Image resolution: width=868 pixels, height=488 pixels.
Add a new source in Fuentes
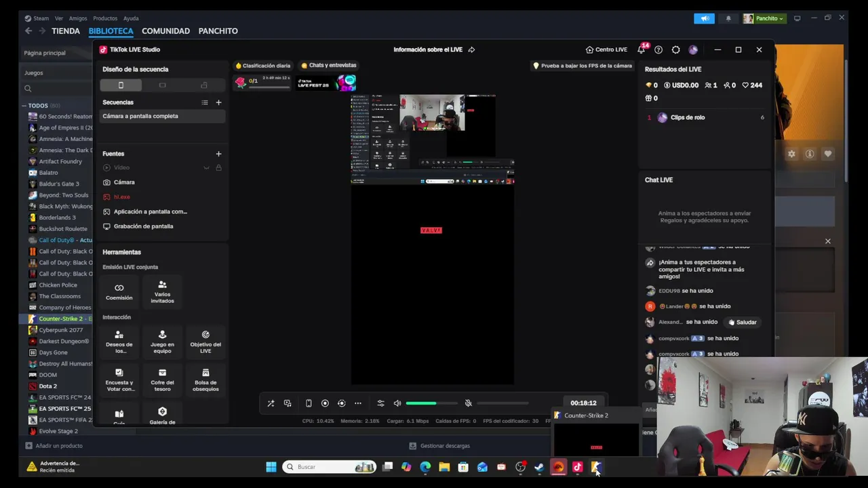[x=218, y=154]
